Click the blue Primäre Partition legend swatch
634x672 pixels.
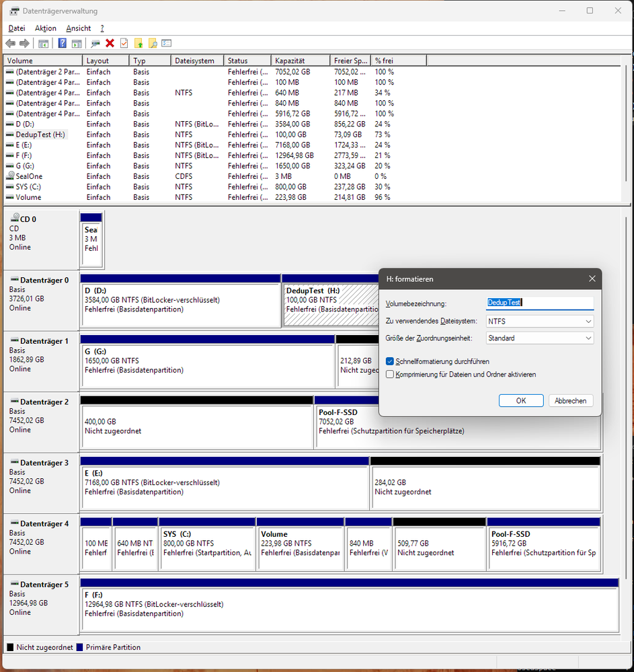pos(80,647)
